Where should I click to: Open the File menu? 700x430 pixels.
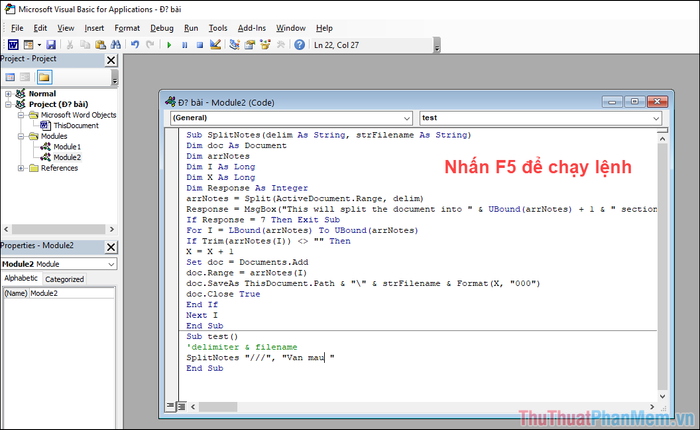17,28
